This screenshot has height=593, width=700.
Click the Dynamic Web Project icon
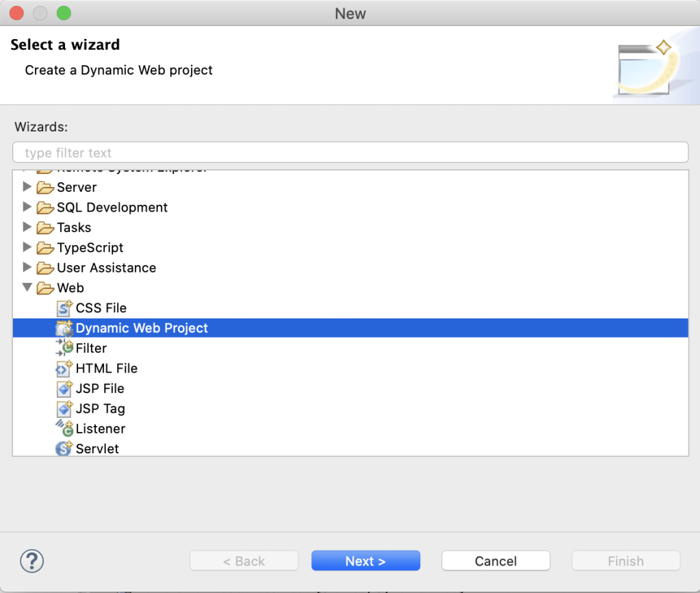pos(64,328)
